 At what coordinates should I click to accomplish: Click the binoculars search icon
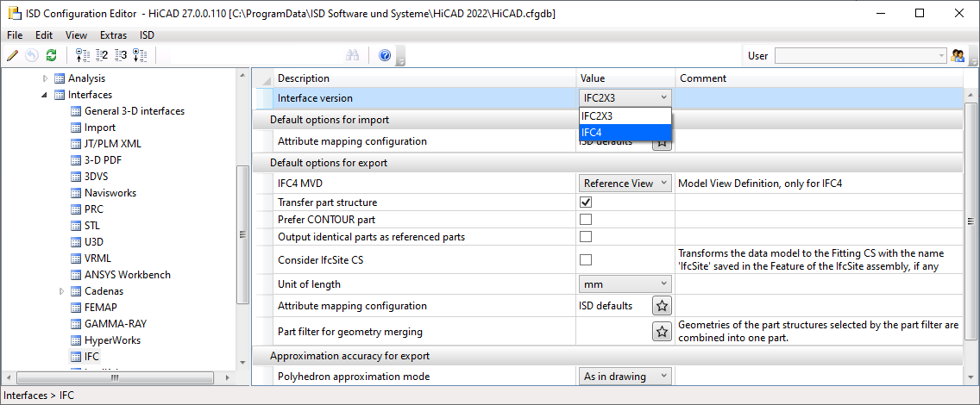pyautogui.click(x=353, y=55)
